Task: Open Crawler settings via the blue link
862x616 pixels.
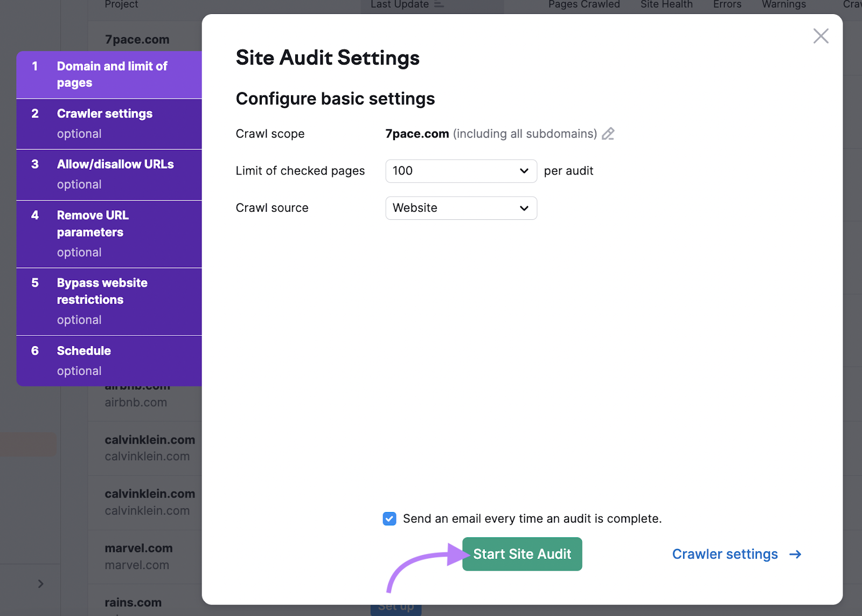Action: (725, 554)
